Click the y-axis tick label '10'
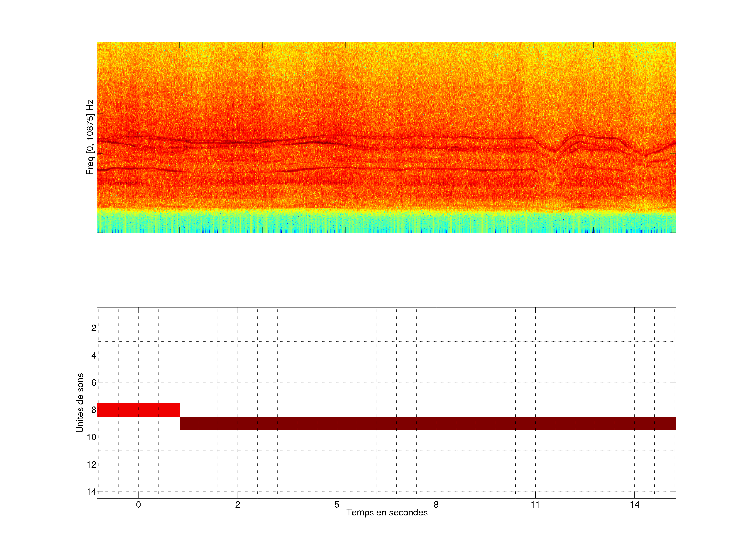 click(92, 437)
